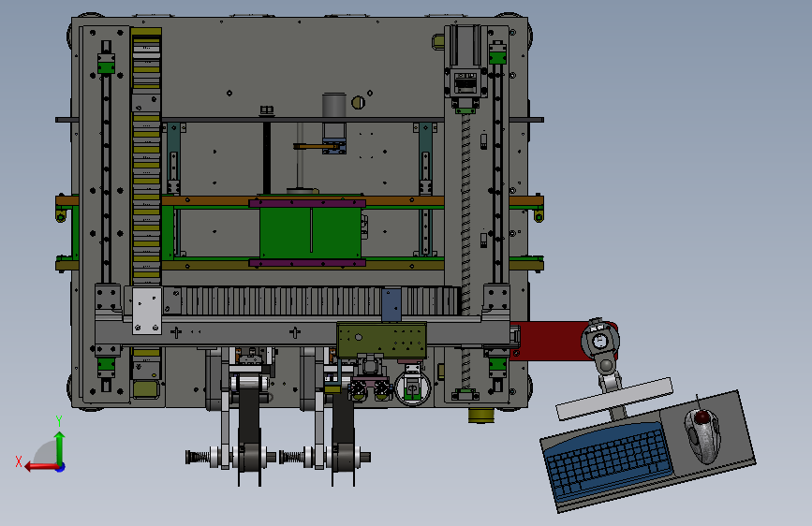812x526 pixels.
Task: Select the olive-green plate on the gantry beam
Action: (382, 340)
